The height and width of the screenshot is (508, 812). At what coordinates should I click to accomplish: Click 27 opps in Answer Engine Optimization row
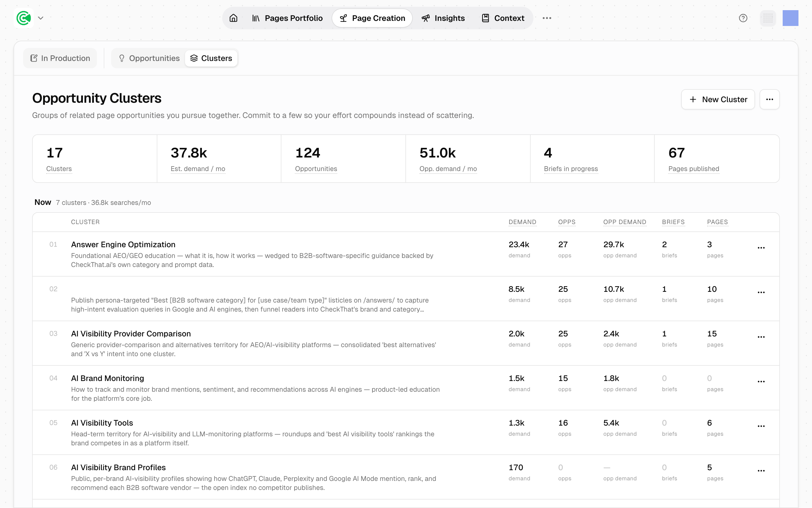tap(563, 245)
